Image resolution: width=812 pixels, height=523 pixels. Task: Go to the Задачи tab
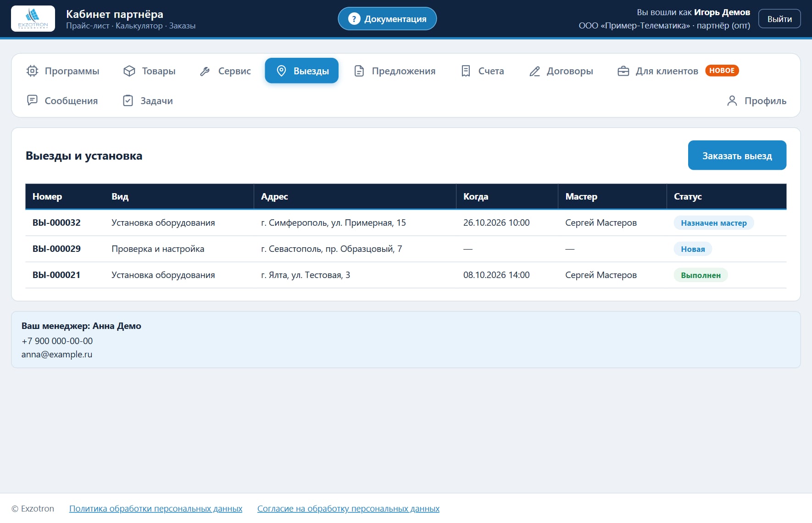click(148, 100)
